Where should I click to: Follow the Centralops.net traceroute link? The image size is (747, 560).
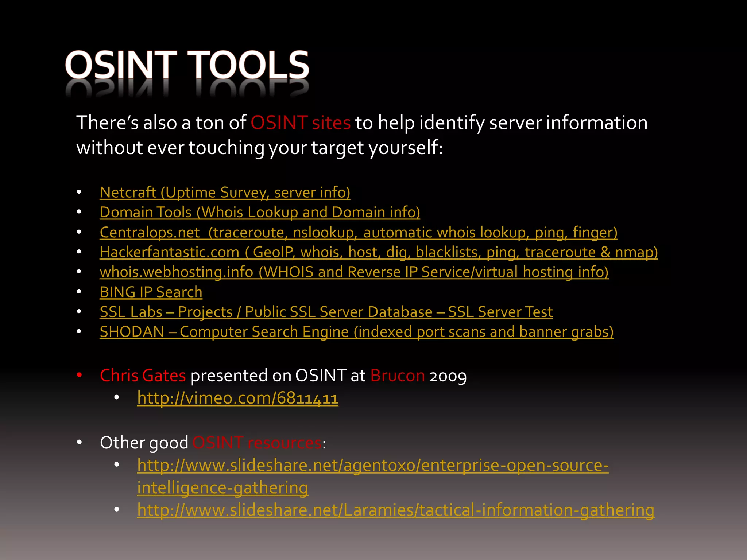(x=359, y=232)
